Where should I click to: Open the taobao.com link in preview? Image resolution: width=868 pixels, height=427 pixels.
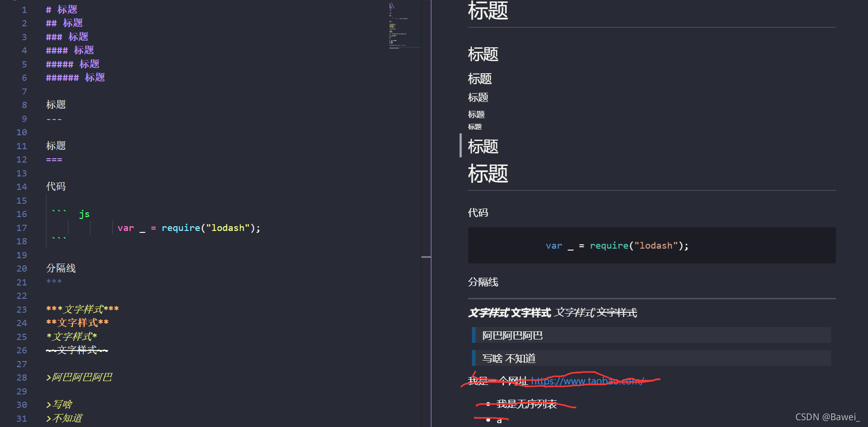[x=588, y=381]
